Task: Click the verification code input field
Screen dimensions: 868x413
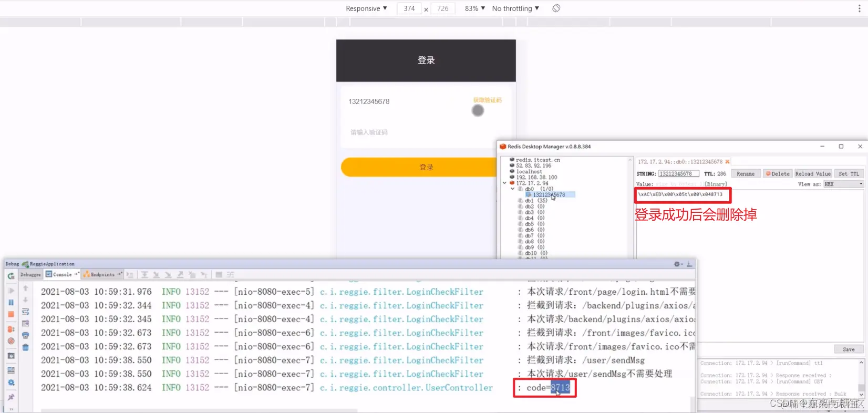Action: coord(426,132)
